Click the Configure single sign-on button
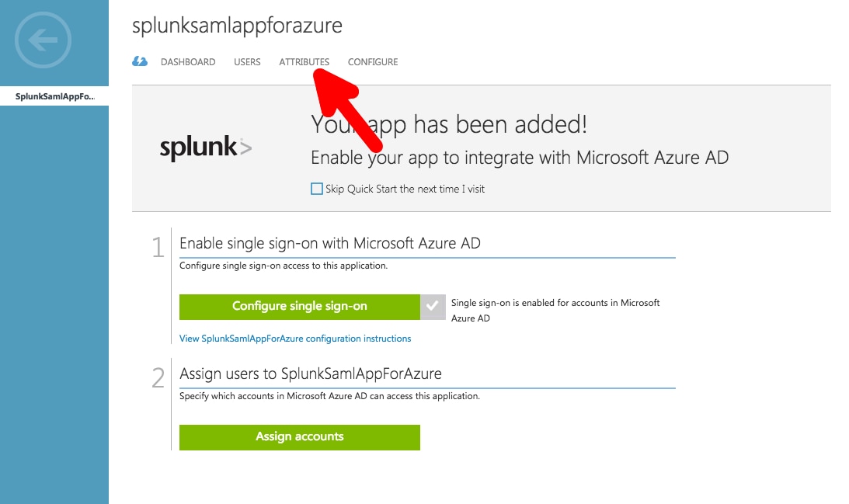Image resolution: width=849 pixels, height=504 pixels. (299, 307)
